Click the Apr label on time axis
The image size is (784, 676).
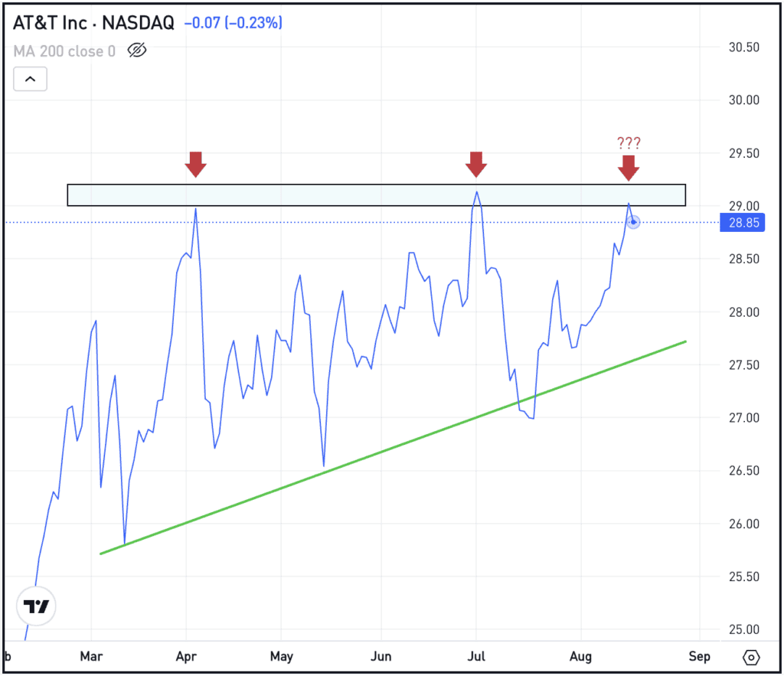[186, 657]
